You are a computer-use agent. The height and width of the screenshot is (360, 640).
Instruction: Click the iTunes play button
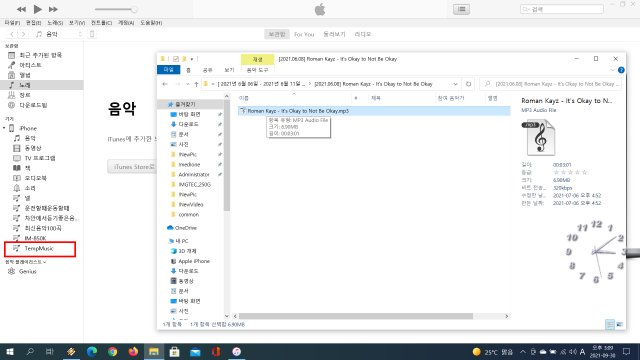(37, 9)
